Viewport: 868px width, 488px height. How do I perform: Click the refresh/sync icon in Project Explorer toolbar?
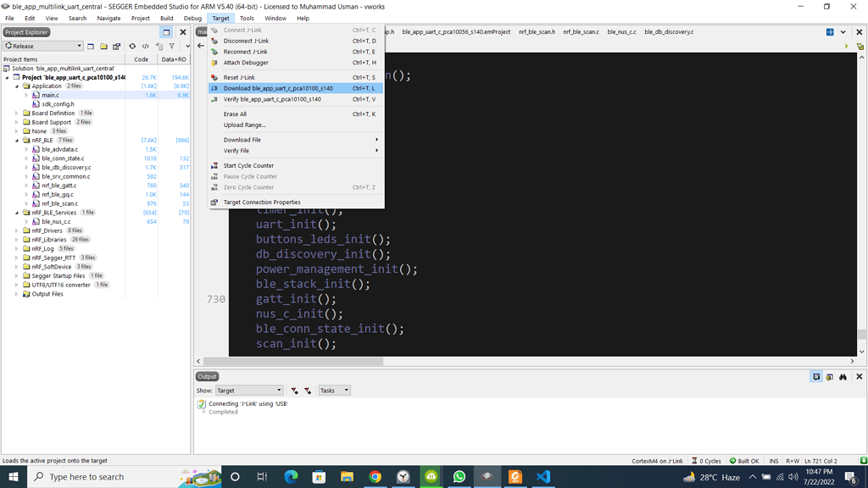coord(132,47)
